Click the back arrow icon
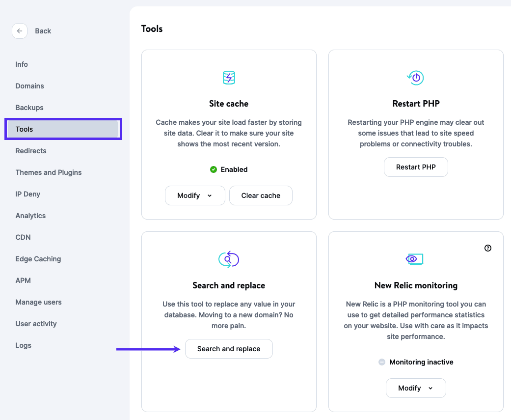The width and height of the screenshot is (511, 420). pyautogui.click(x=19, y=31)
